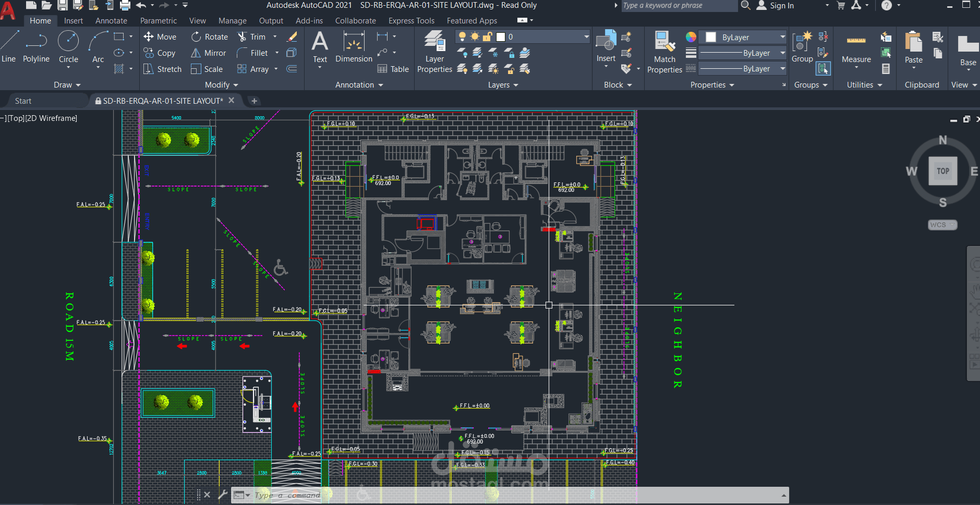
Task: Click the color wheel icon in Properties
Action: tap(691, 36)
